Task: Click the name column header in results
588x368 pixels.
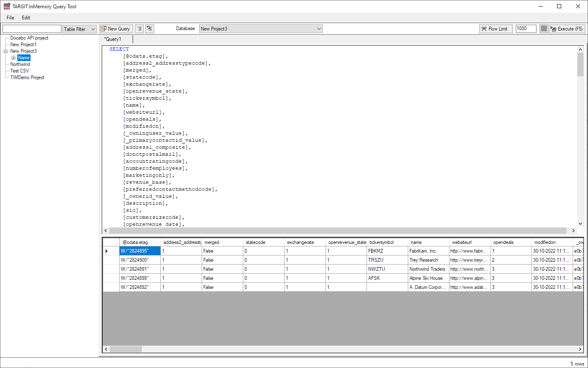Action: coord(428,242)
